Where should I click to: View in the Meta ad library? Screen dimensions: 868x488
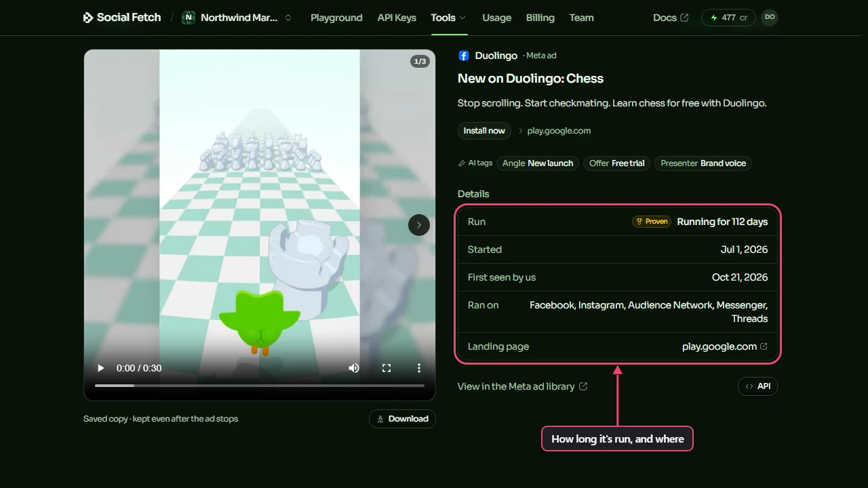click(523, 386)
